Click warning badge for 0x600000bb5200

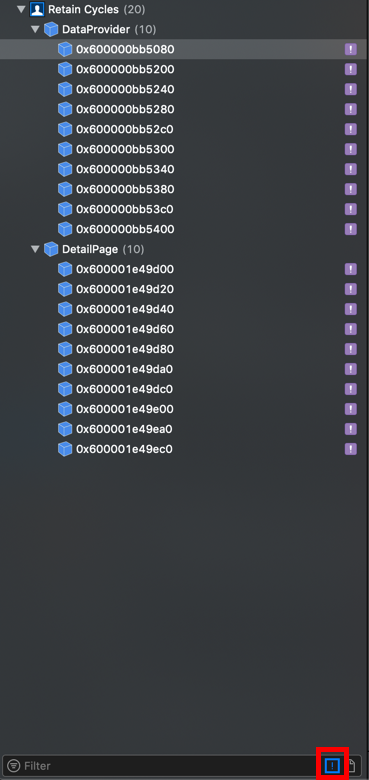(351, 69)
